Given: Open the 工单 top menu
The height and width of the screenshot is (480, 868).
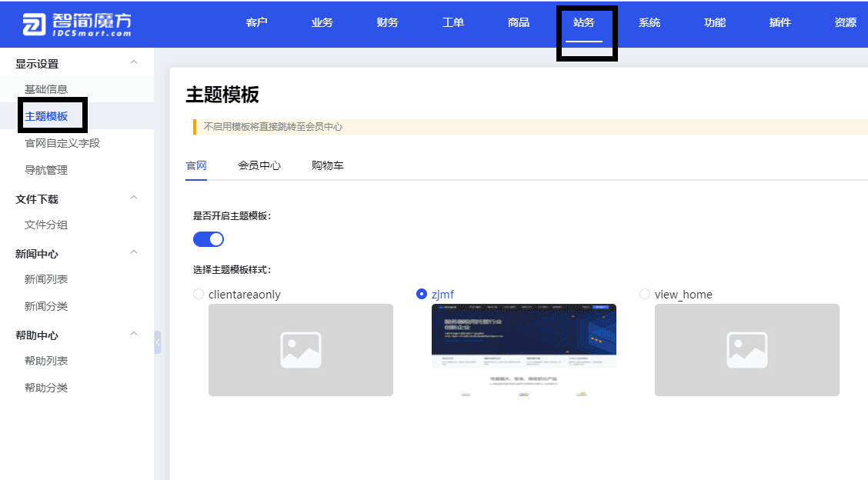Looking at the screenshot, I should pyautogui.click(x=452, y=23).
